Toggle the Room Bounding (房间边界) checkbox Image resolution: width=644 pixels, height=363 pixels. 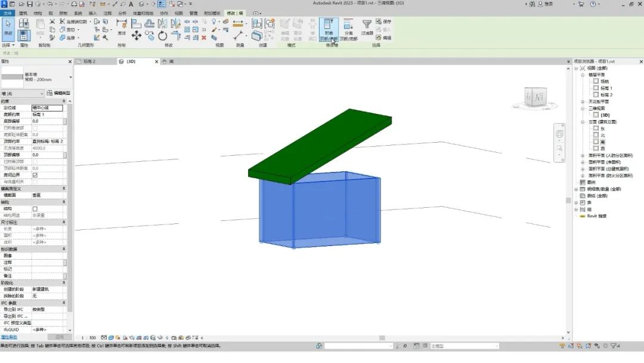pyautogui.click(x=35, y=175)
